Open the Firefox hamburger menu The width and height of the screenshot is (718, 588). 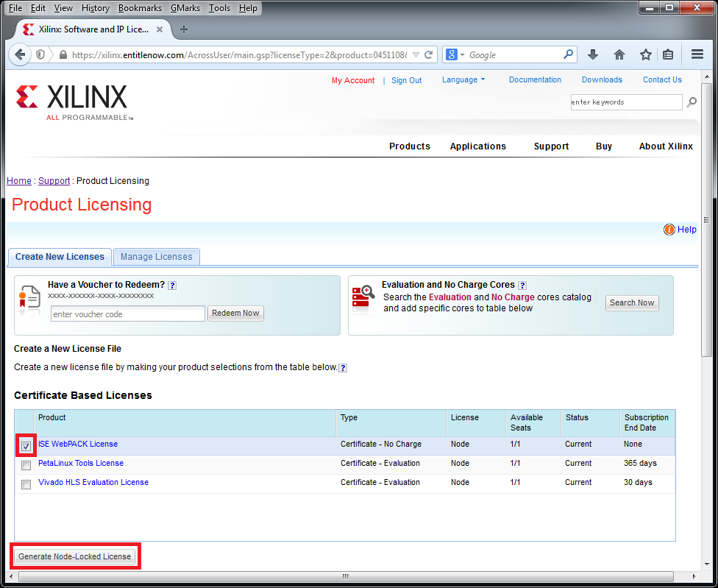coord(697,54)
